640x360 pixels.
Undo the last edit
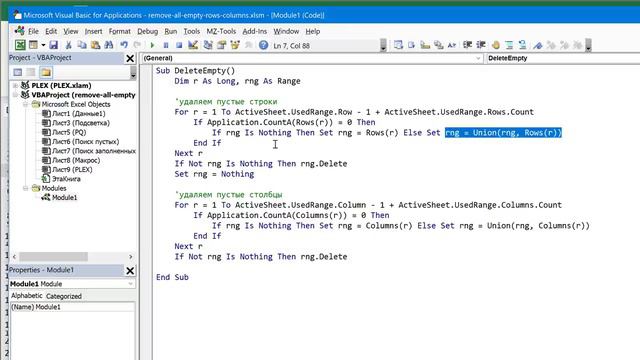coord(124,45)
